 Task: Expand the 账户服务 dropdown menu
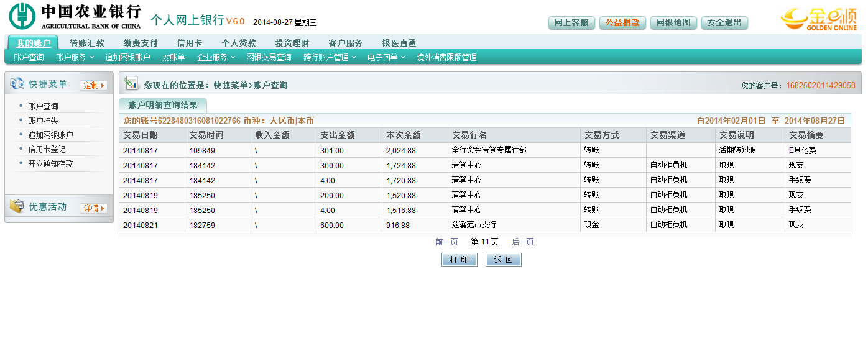[74, 57]
